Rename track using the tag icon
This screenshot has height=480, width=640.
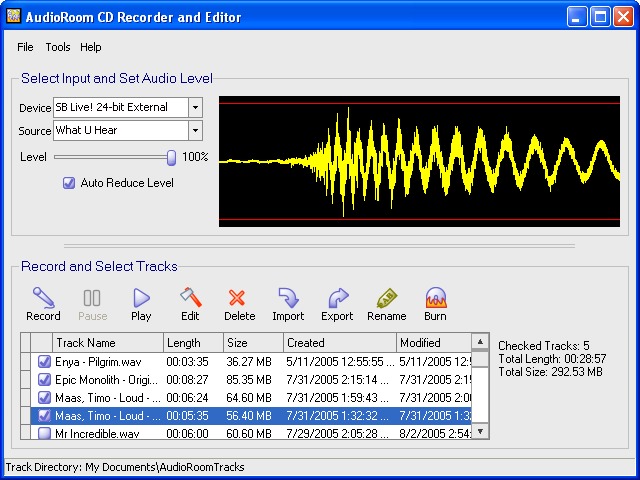tap(387, 298)
